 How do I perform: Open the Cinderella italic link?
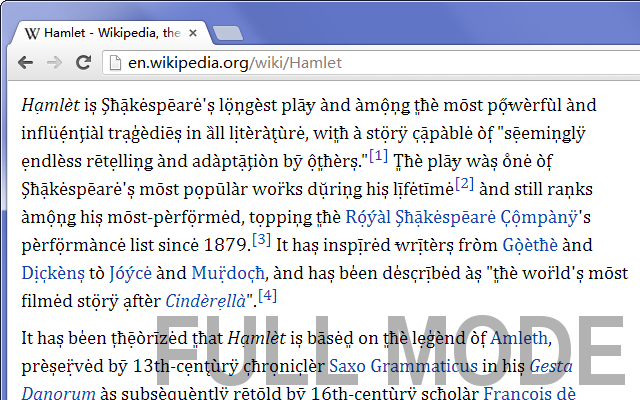(206, 302)
